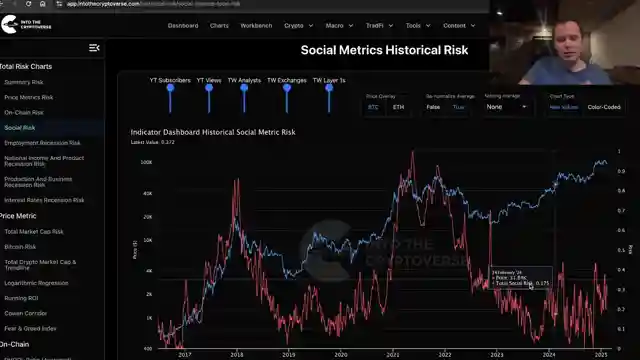Open the Moving Average None dropdown
Viewport: 640px width, 360px height.
tap(507, 107)
